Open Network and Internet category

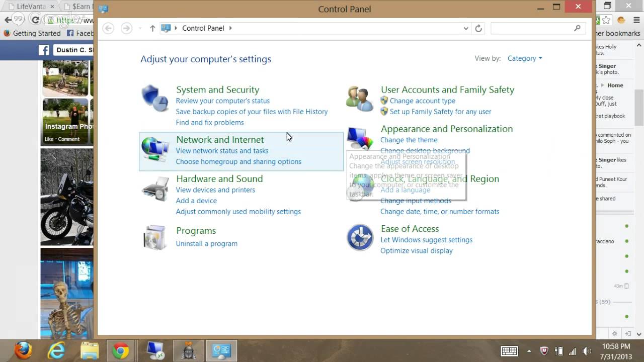[x=220, y=139]
